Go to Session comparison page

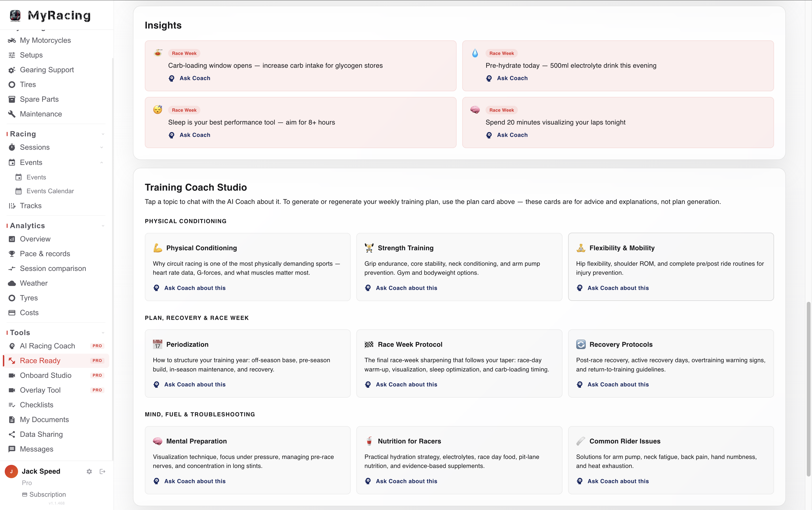tap(53, 269)
